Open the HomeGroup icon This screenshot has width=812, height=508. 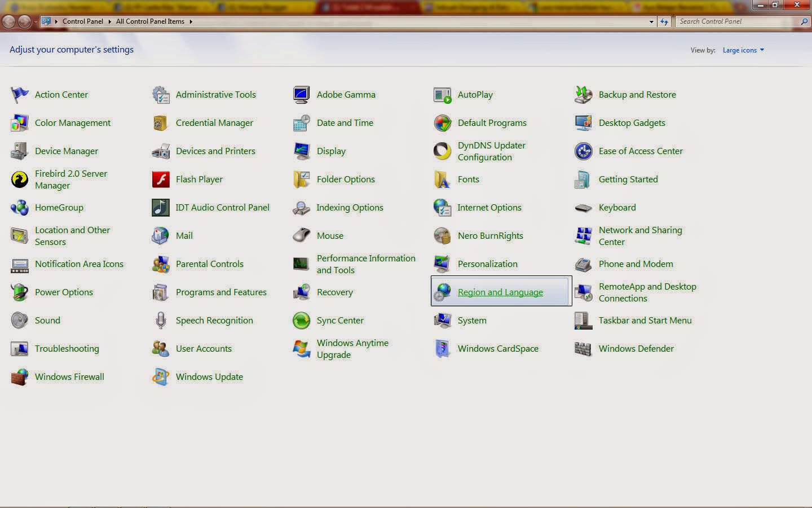click(20, 208)
